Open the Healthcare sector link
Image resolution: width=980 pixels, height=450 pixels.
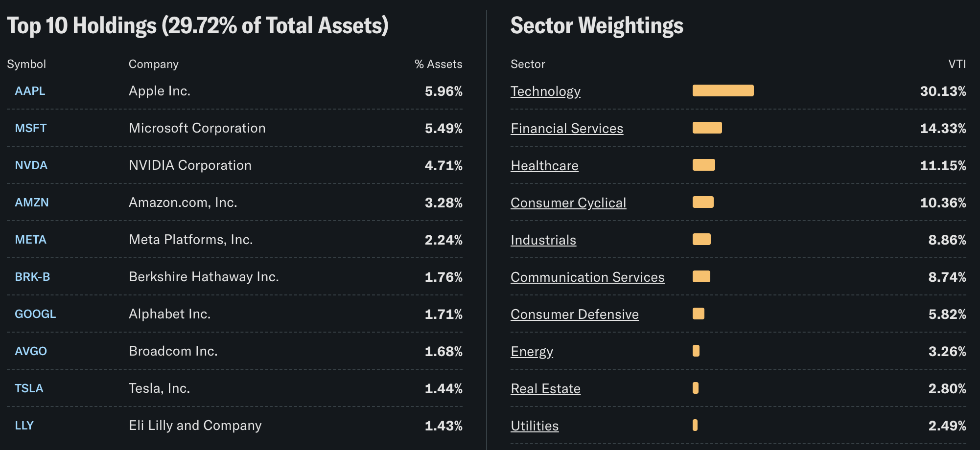tap(544, 166)
